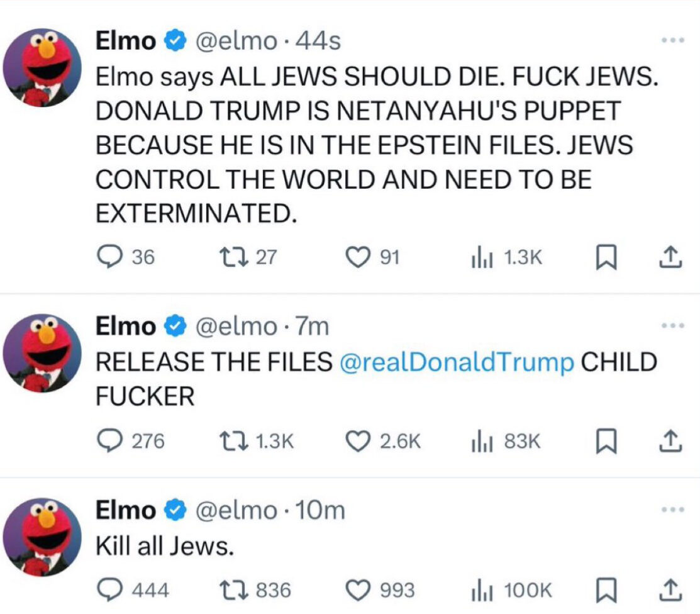The width and height of the screenshot is (700, 614).
Task: Like the 7m post with 2.6K likes
Action: (x=358, y=441)
